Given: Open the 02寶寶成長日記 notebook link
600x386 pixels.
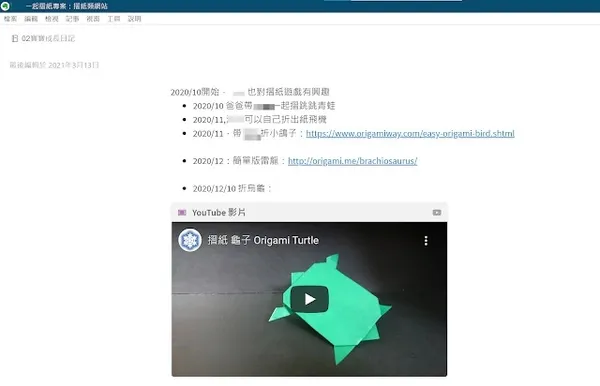Looking at the screenshot, I should (x=48, y=38).
